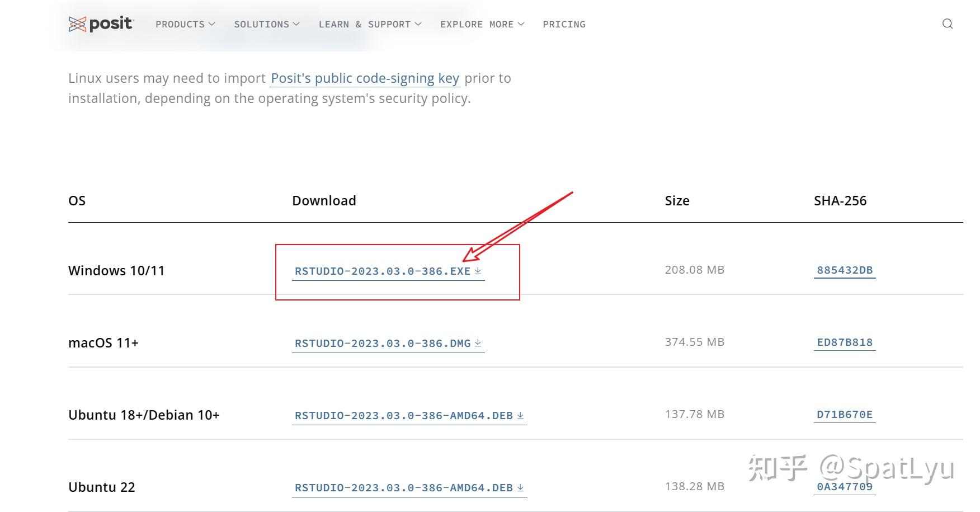This screenshot has width=980, height=512.
Task: Expand the Explore More menu
Action: click(x=482, y=24)
